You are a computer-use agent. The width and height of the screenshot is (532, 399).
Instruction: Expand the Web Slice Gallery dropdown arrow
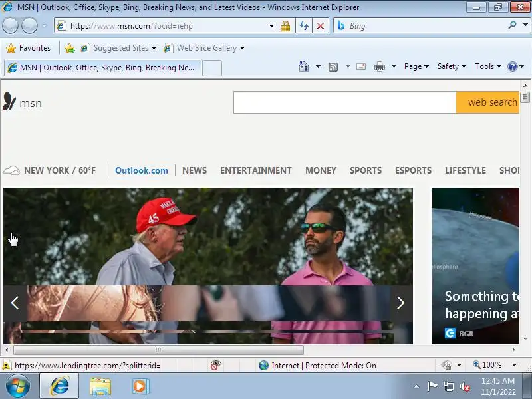(x=242, y=48)
